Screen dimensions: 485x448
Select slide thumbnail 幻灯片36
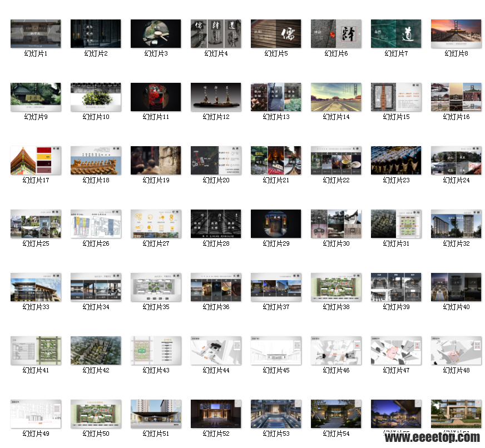click(216, 287)
